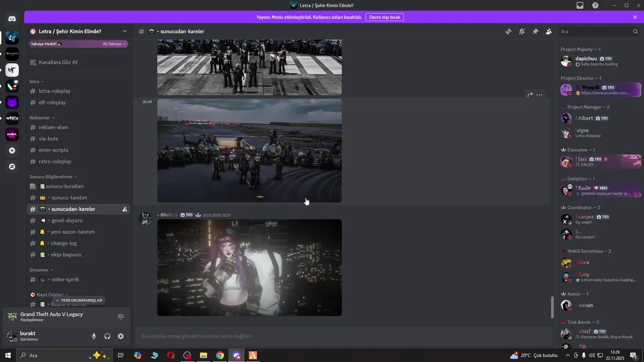Open the purple cat server icon
The width and height of the screenshot is (644, 362).
coord(12,103)
